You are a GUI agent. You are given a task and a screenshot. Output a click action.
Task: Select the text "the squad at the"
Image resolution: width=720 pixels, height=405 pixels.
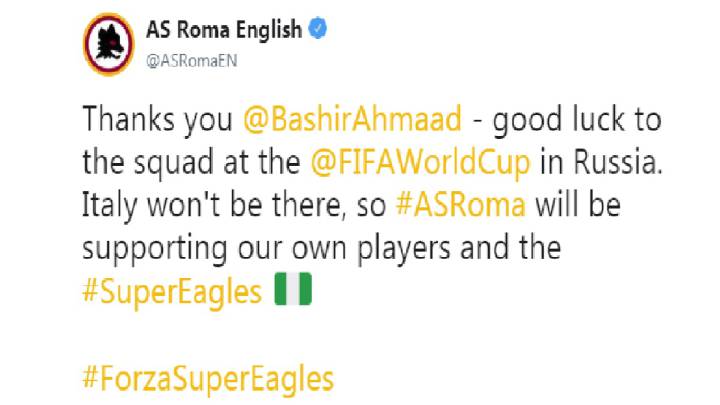click(x=191, y=163)
